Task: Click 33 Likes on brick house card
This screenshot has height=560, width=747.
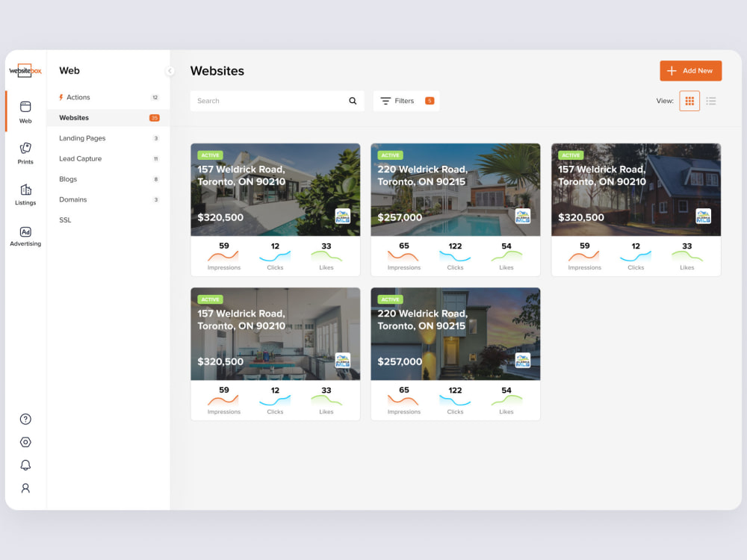Action: (687, 256)
